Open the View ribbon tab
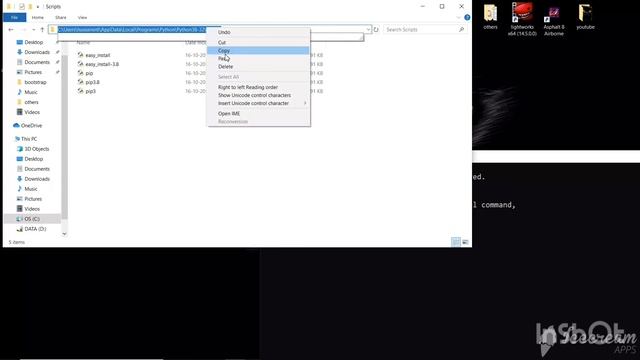The image size is (640, 360). click(x=82, y=18)
